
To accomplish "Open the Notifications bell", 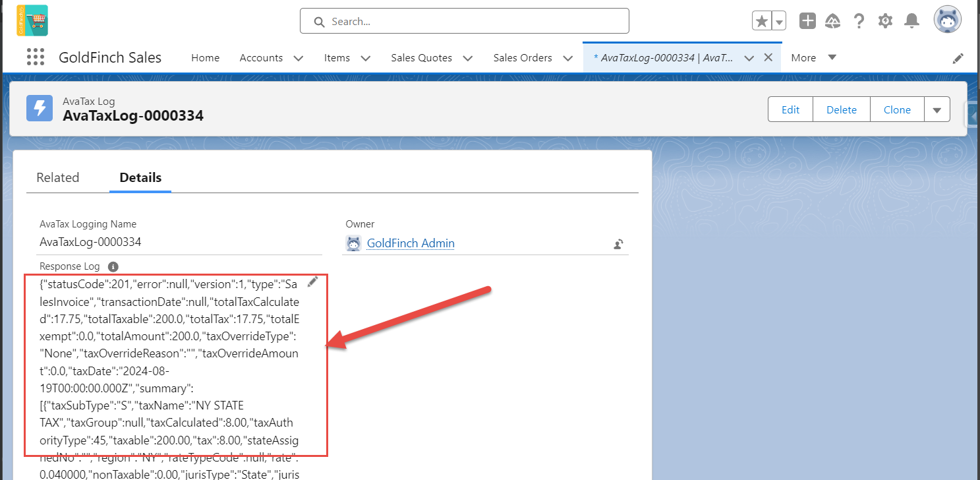I will [x=911, y=21].
